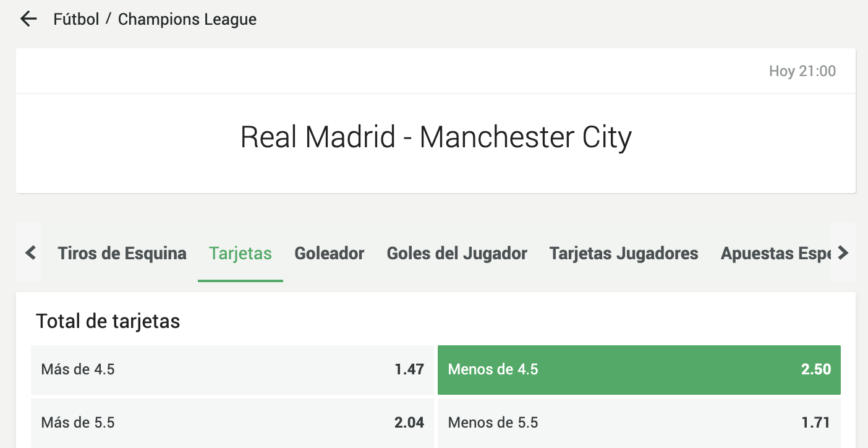
Task: Select the partially visible Apuestas Especiales tab
Action: click(775, 253)
